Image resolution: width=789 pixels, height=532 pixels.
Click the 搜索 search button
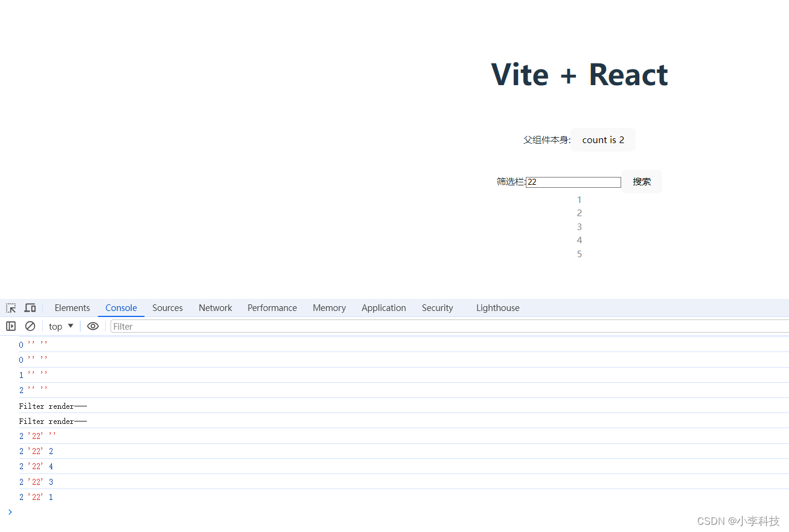[642, 182]
